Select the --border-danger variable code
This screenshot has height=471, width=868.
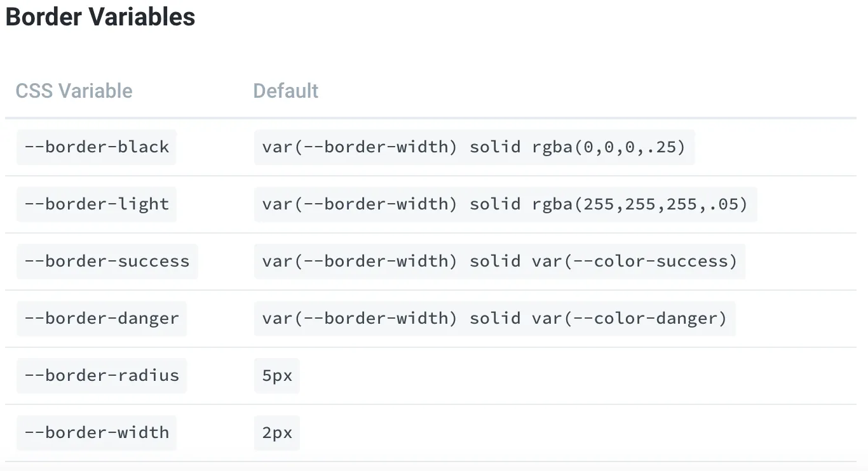(102, 319)
